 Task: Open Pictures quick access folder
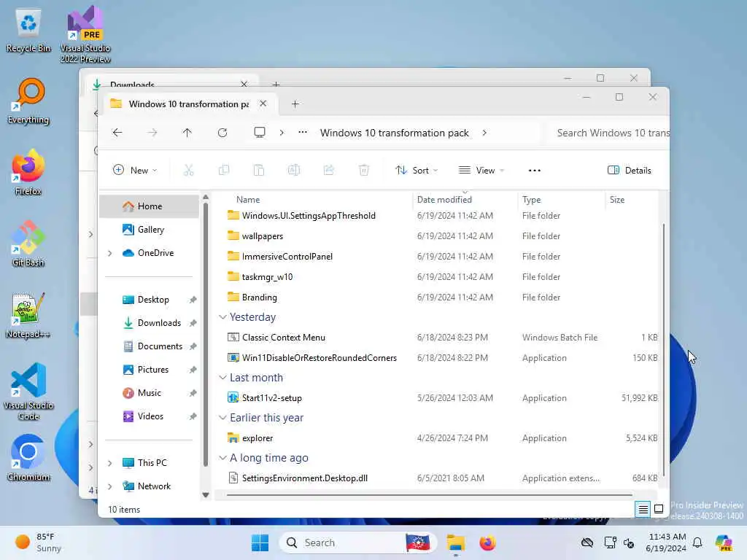pos(149,370)
